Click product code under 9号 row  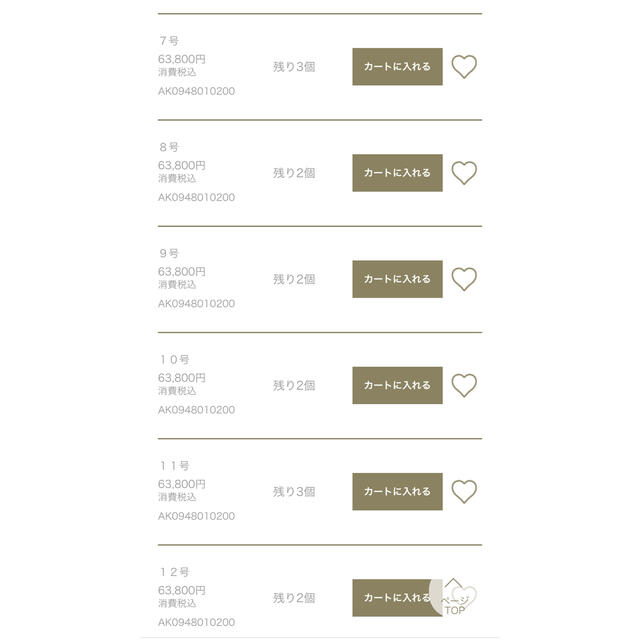coord(196,304)
